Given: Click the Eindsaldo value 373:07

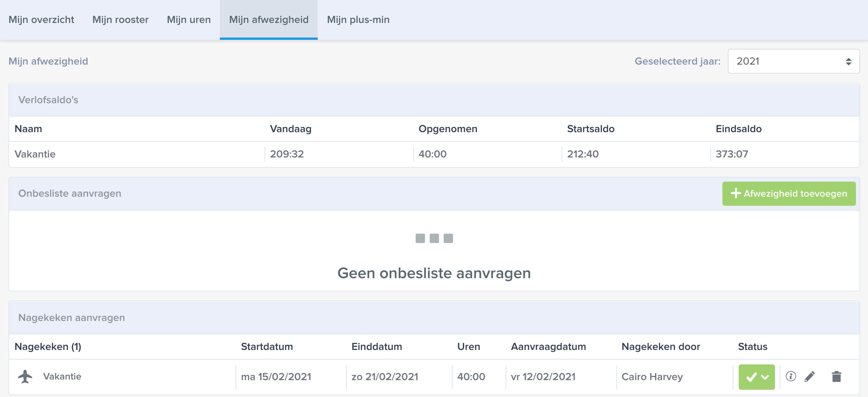Looking at the screenshot, I should 732,154.
